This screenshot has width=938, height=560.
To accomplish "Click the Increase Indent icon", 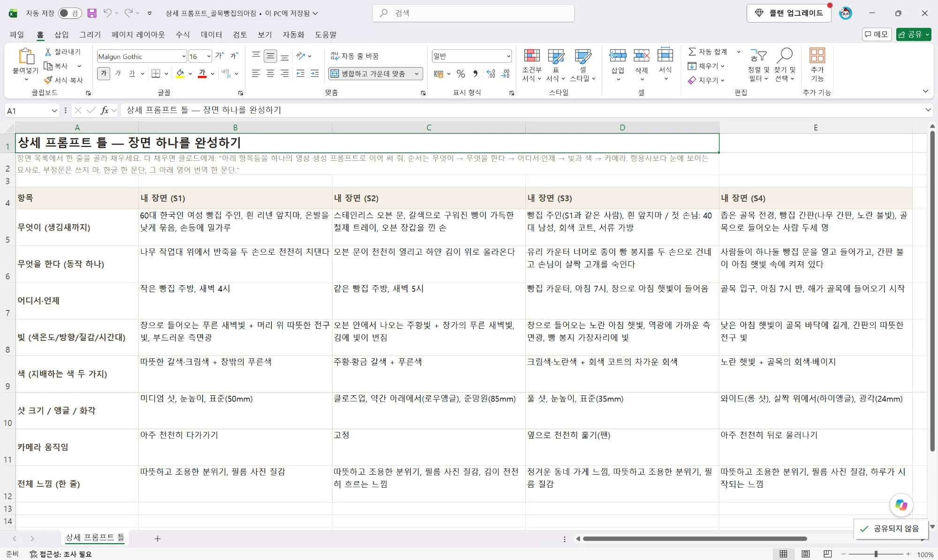I will click(x=315, y=74).
